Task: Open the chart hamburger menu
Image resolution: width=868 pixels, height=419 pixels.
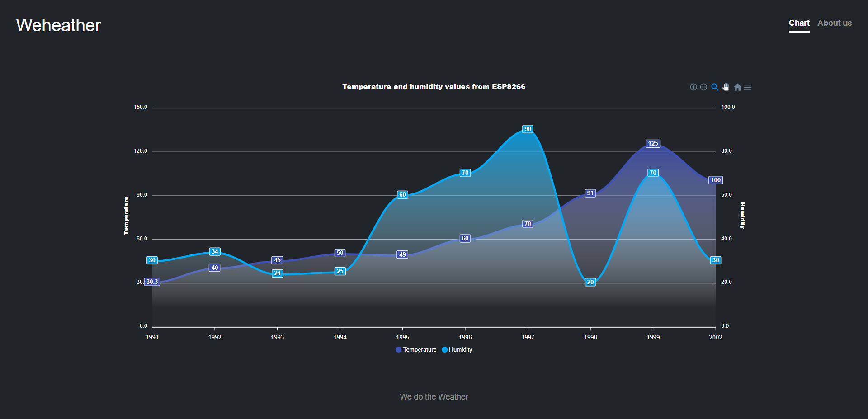Action: 748,87
